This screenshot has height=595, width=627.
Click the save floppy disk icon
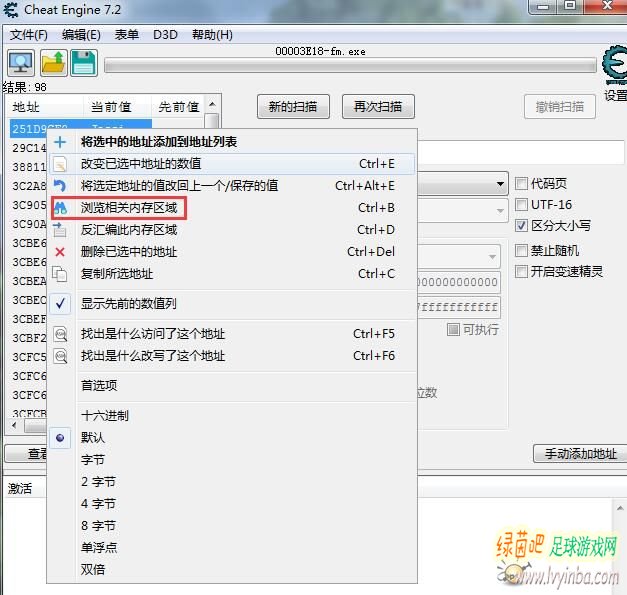[84, 63]
